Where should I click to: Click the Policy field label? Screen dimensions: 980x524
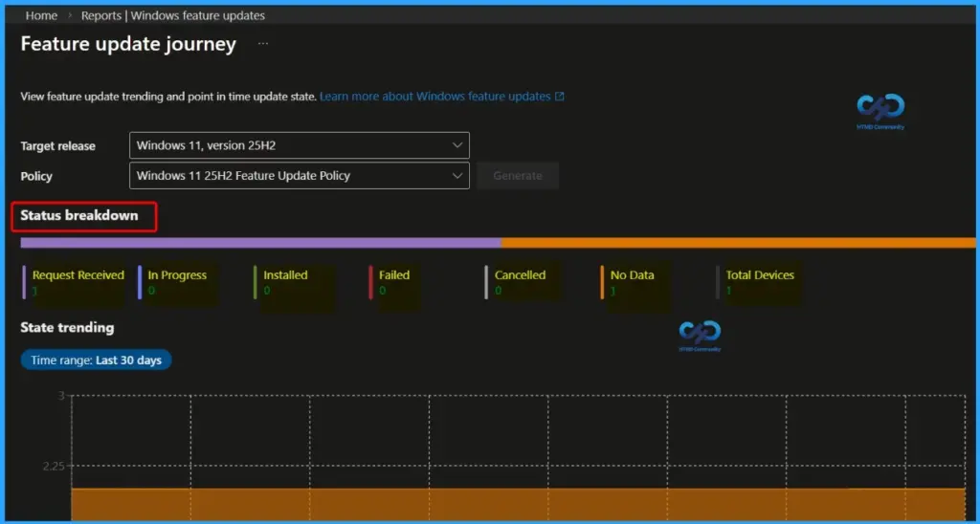point(36,176)
